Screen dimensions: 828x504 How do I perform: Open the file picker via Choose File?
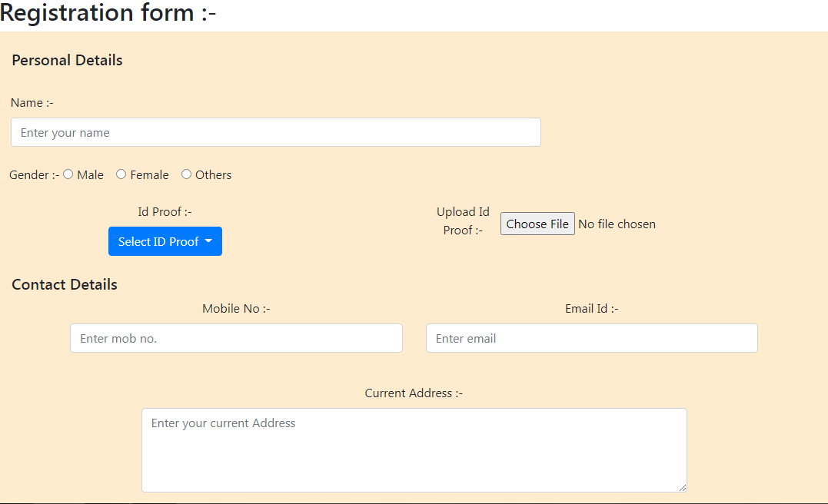click(537, 224)
